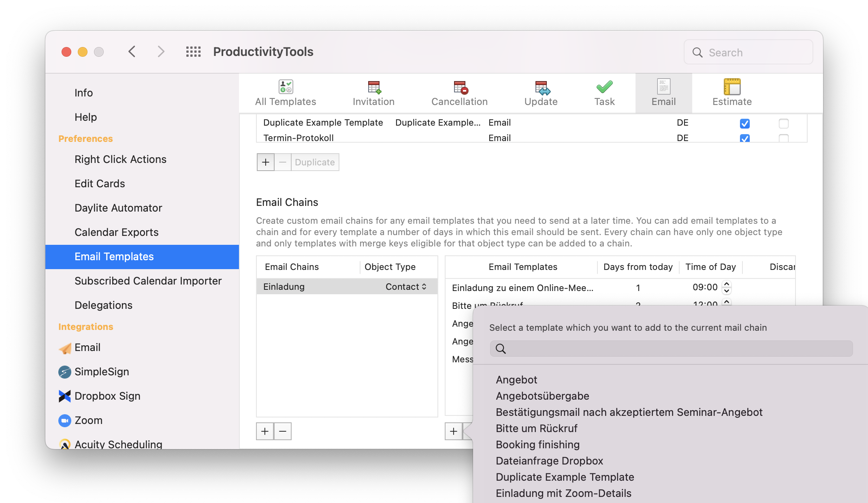Click the Time of Day column header
This screenshot has width=868, height=503.
point(710,267)
